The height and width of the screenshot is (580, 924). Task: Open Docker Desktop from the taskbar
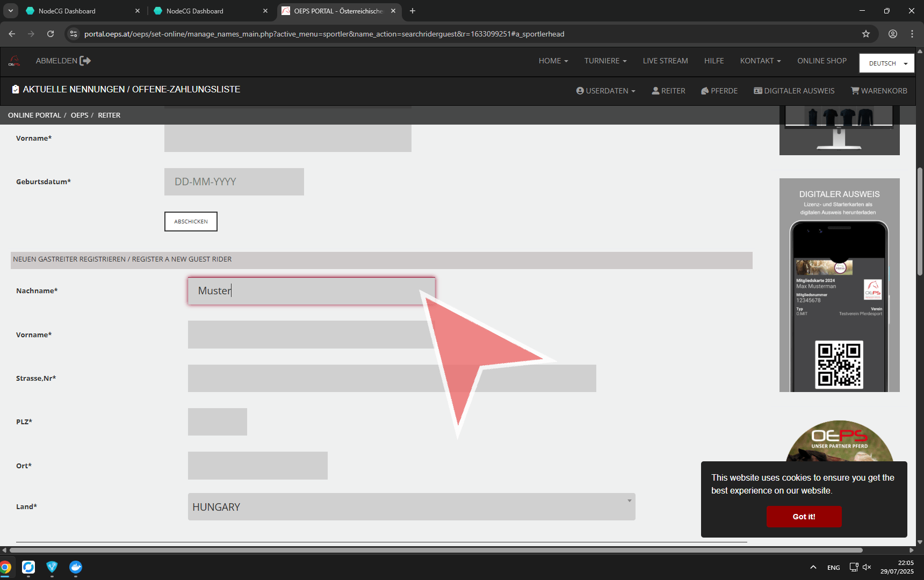coord(76,567)
